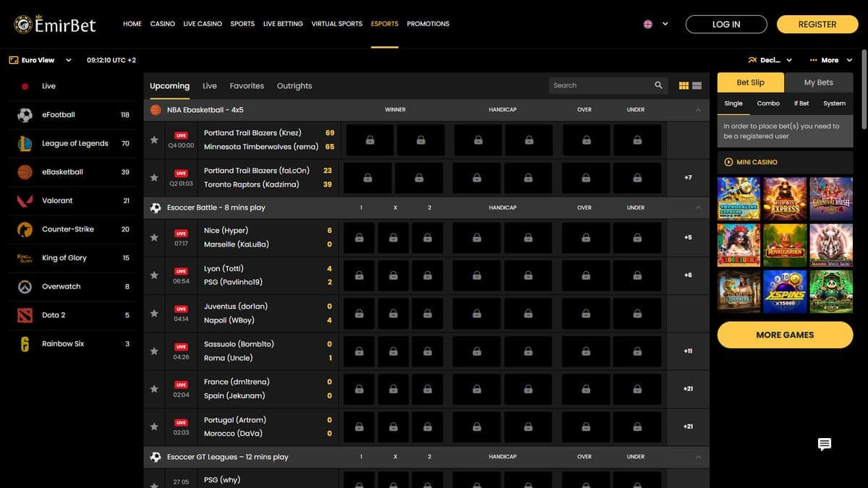Open the Dota 2 icon

(x=25, y=315)
